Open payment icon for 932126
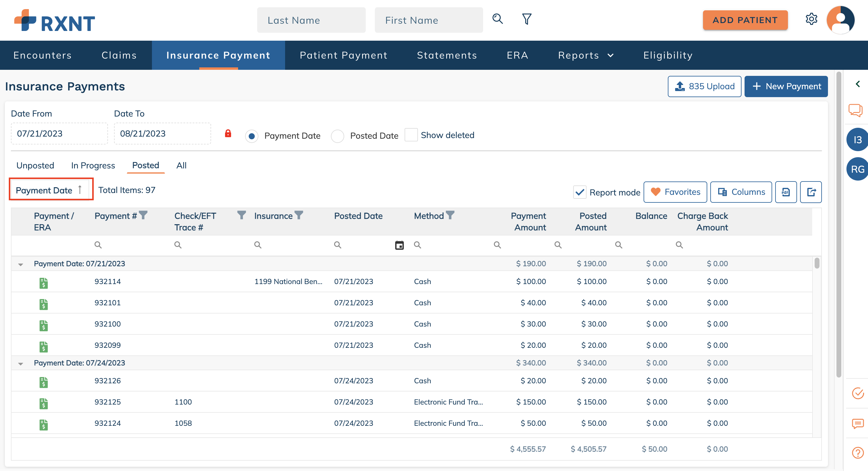868x471 pixels. tap(43, 382)
